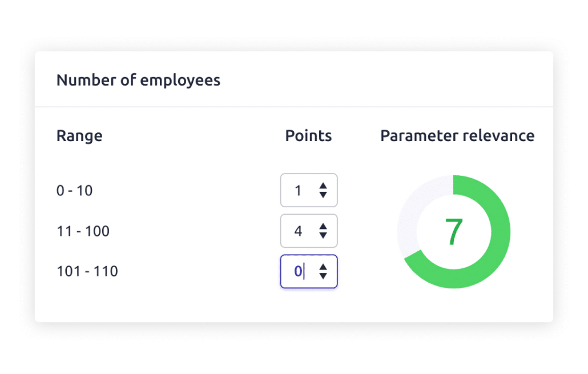
Task: Increase the 101-110 range points using its arrow
Action: pyautogui.click(x=324, y=268)
